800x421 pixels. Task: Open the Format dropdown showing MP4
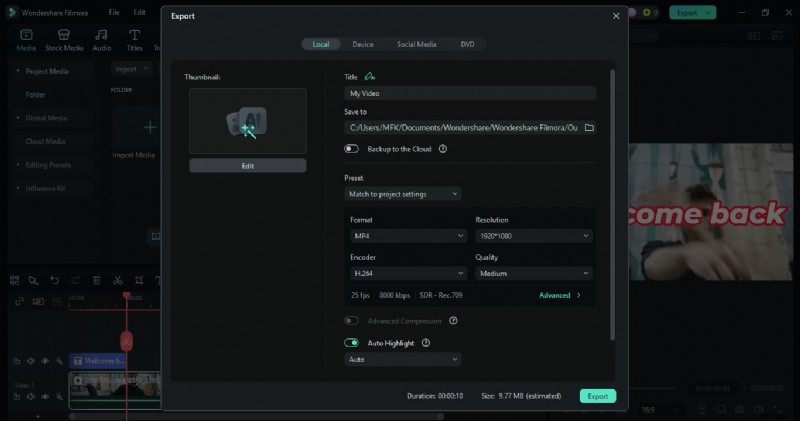pyautogui.click(x=408, y=236)
